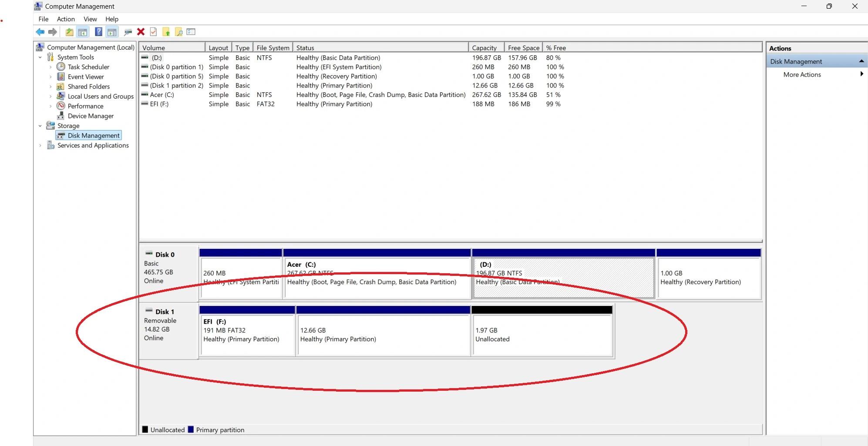The image size is (868, 446).
Task: Select the 260 MB EFI System partition block
Action: pos(241,274)
